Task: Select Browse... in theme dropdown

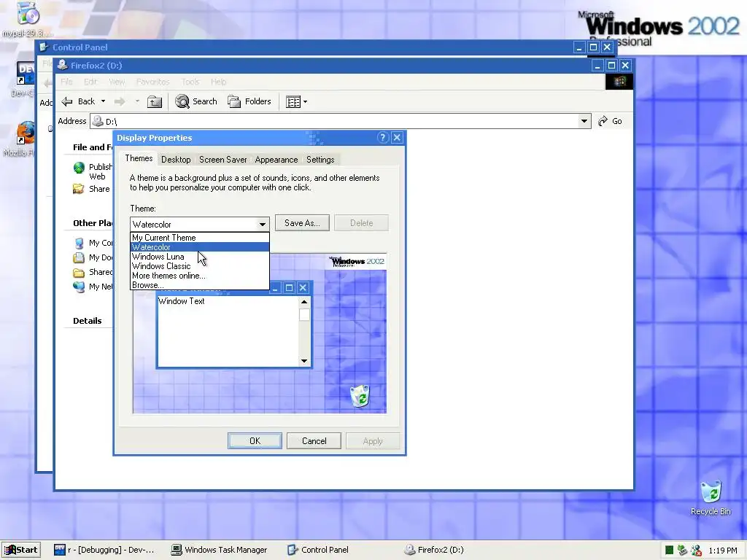Action: (x=200, y=285)
